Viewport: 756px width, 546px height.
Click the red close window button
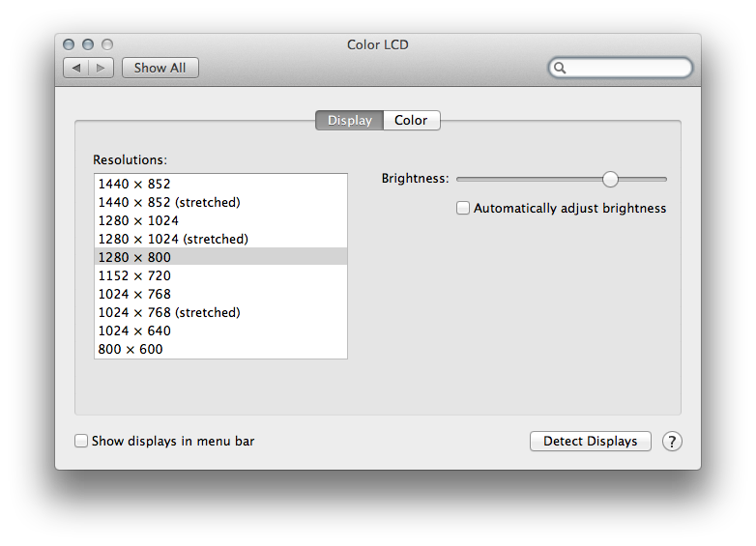(x=69, y=44)
